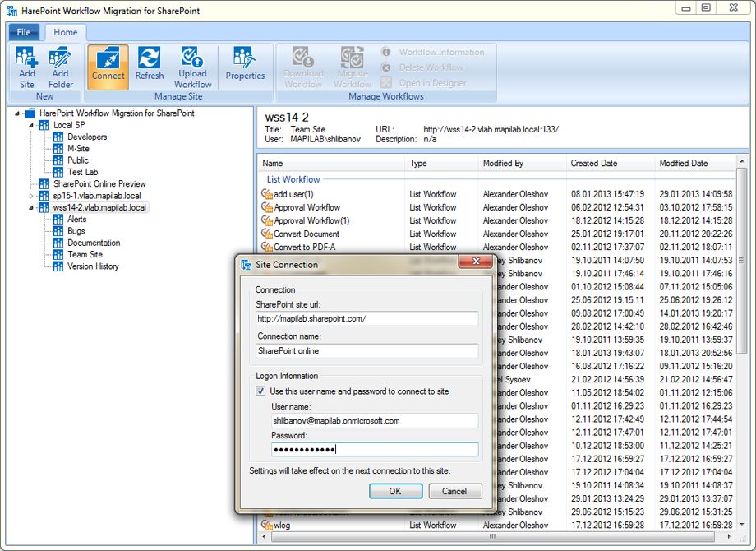Viewport: 756px width, 551px height.
Task: Click scroll-down arrow of workflow list
Action: pos(741,525)
